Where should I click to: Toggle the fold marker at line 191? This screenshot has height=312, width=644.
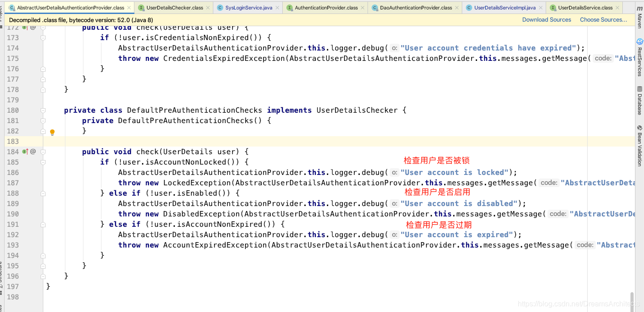pyautogui.click(x=43, y=225)
